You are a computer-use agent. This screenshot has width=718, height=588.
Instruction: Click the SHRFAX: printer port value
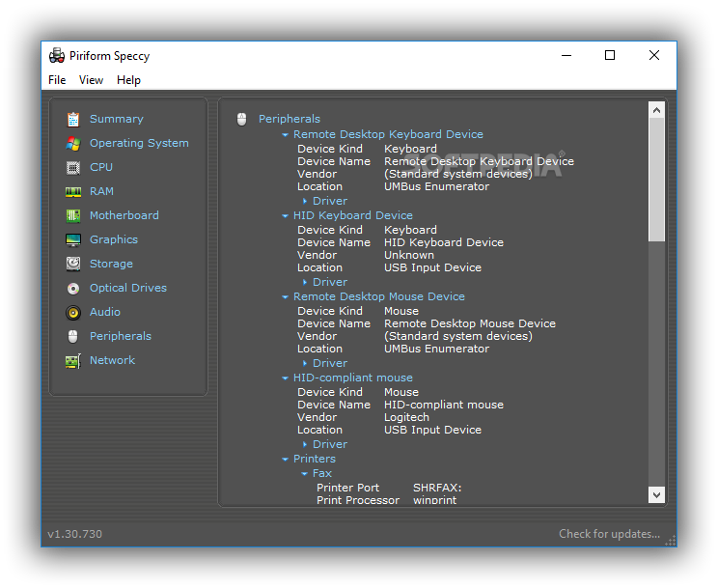coord(437,489)
